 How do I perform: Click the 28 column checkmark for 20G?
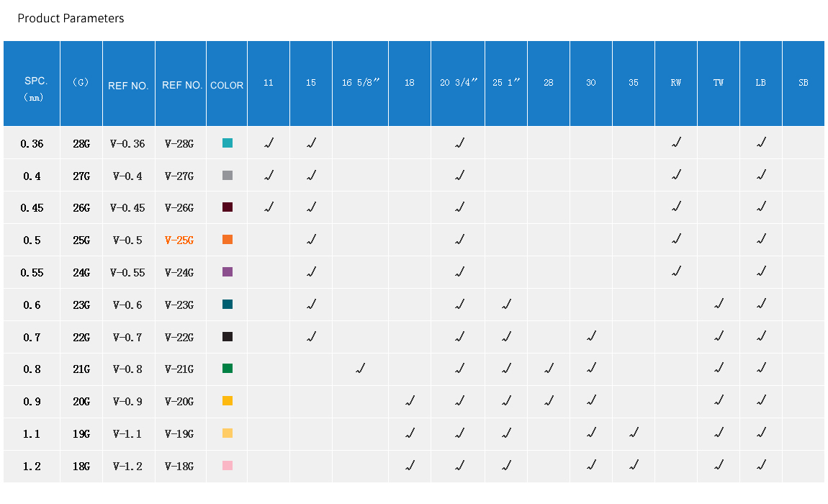pos(549,401)
